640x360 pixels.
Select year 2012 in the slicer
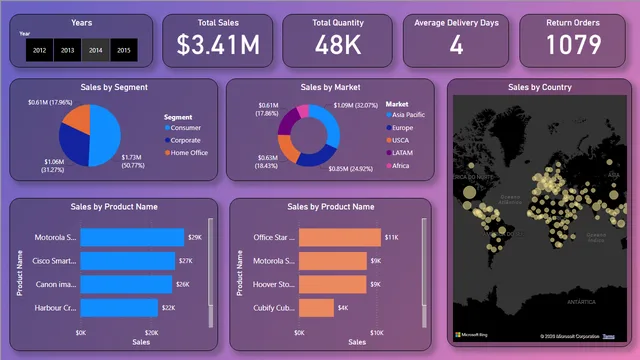pos(39,50)
